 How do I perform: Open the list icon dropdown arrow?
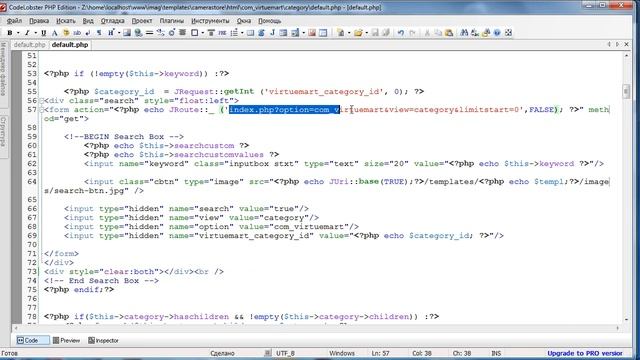[242, 33]
